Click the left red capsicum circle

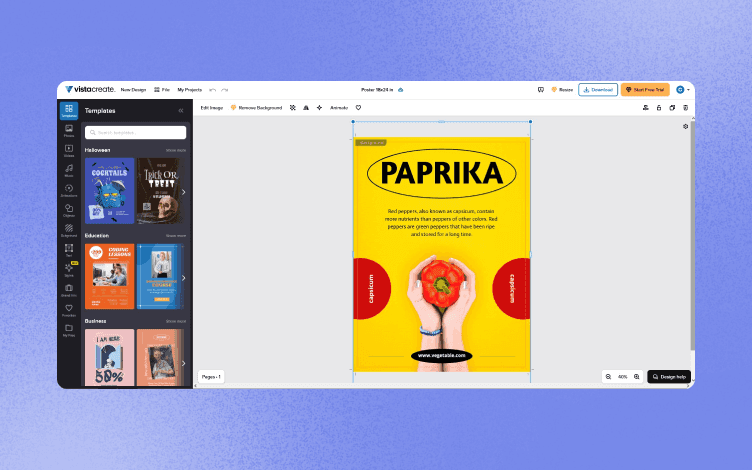tap(372, 289)
